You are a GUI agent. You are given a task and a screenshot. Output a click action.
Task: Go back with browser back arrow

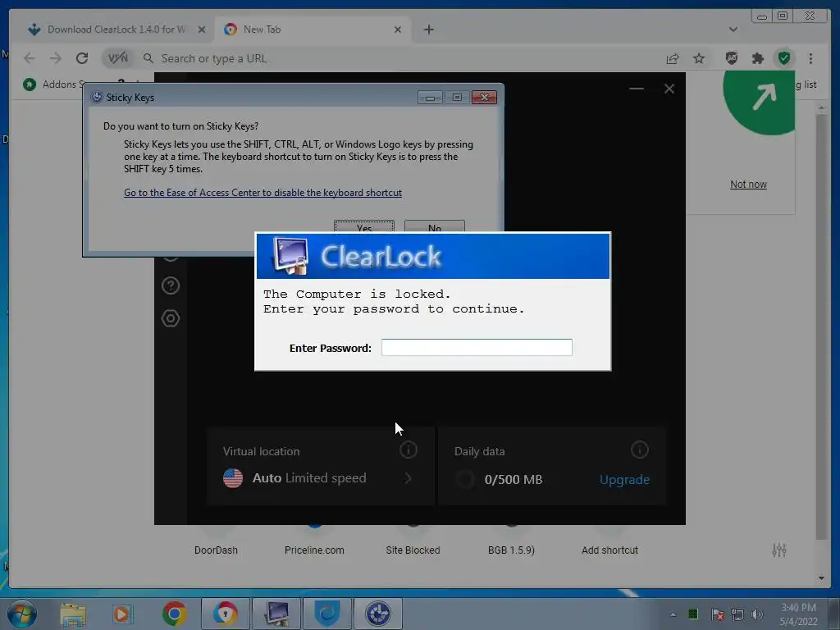point(30,58)
